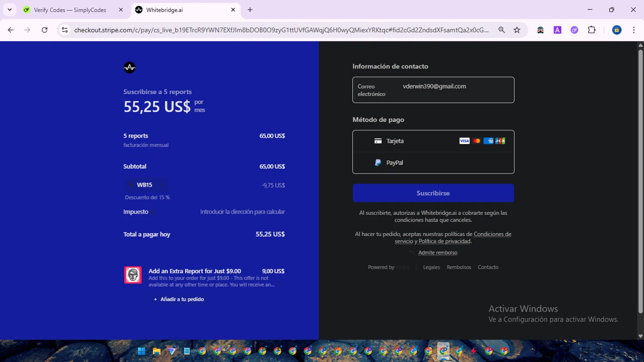The height and width of the screenshot is (362, 644).
Task: Open the Rembolsos footer link
Action: point(459,267)
